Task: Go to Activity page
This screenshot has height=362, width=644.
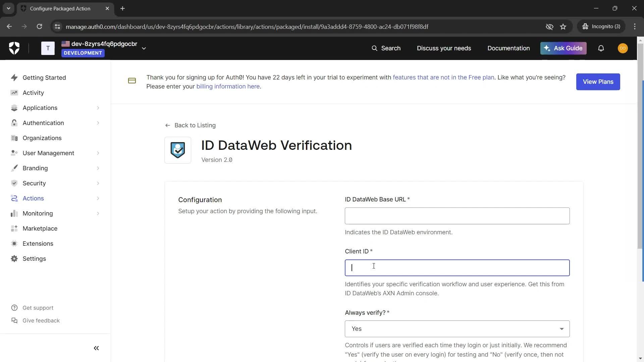Action: tap(33, 93)
